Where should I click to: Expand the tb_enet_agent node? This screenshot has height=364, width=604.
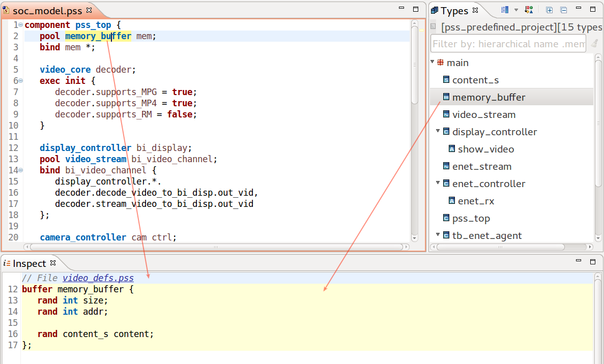click(437, 235)
